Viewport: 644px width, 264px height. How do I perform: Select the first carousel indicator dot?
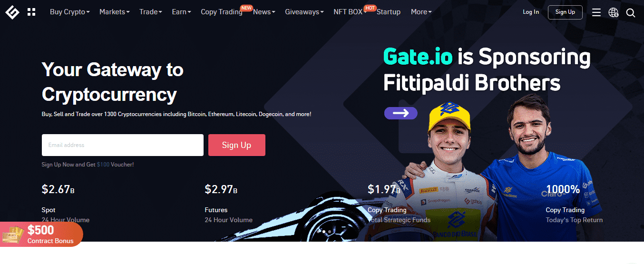click(318, 232)
